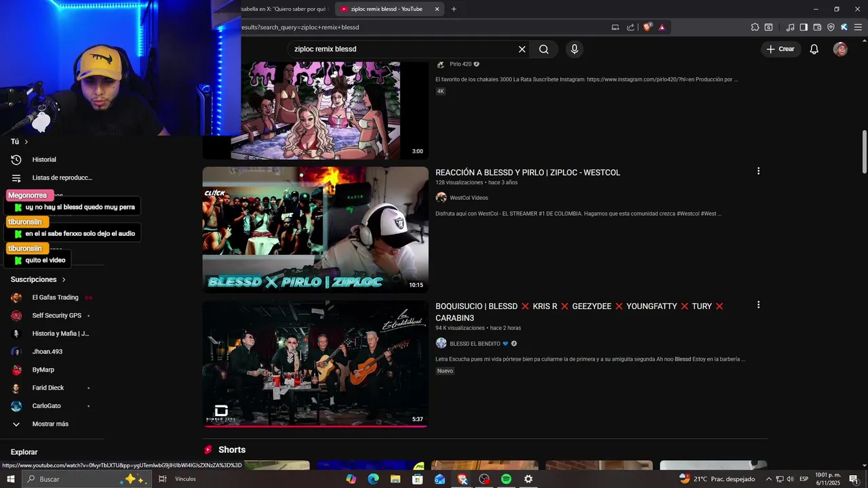
Task: Start voice search with the microphone
Action: [x=574, y=49]
